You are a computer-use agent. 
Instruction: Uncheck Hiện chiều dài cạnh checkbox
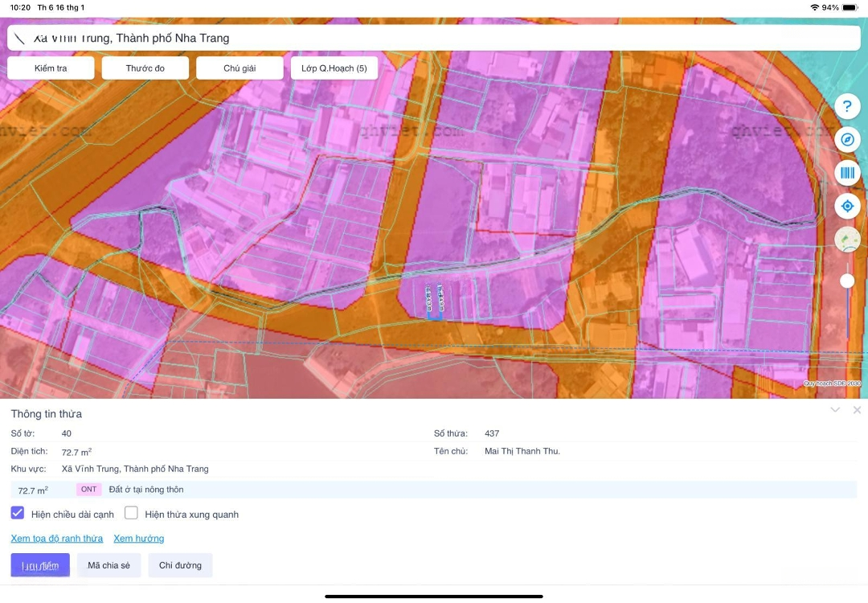tap(18, 513)
